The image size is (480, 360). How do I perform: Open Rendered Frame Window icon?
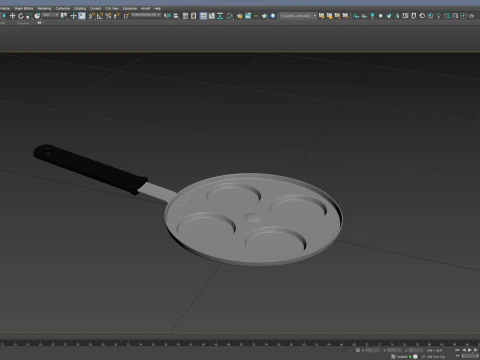click(248, 16)
